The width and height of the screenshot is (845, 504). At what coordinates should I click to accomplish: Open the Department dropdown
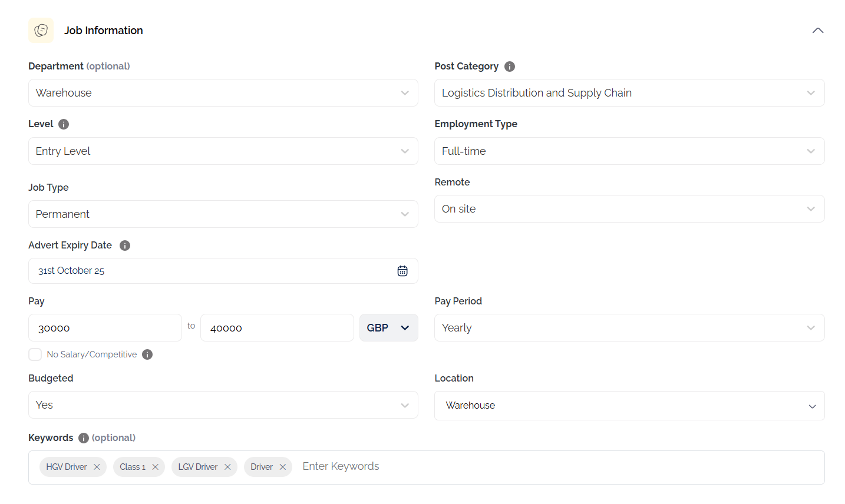pos(223,93)
